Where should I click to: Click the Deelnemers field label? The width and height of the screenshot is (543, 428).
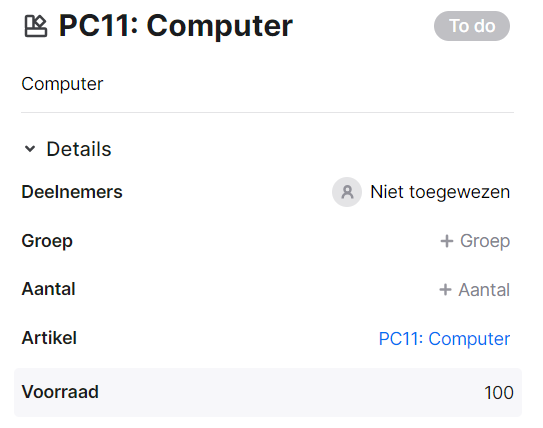[72, 192]
